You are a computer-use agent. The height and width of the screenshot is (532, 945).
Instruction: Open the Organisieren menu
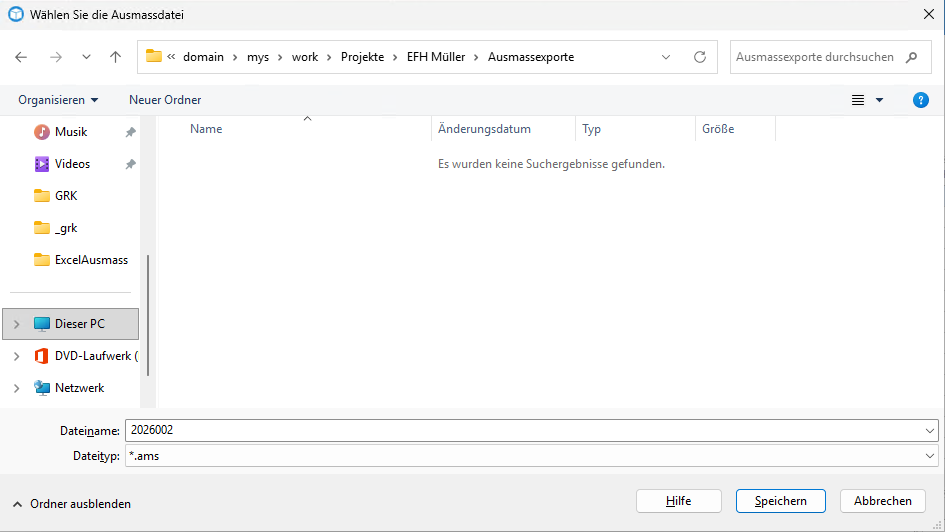(58, 100)
